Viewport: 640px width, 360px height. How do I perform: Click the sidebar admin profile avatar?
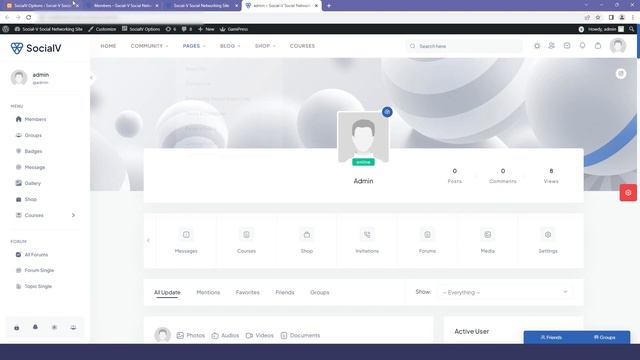(x=19, y=78)
